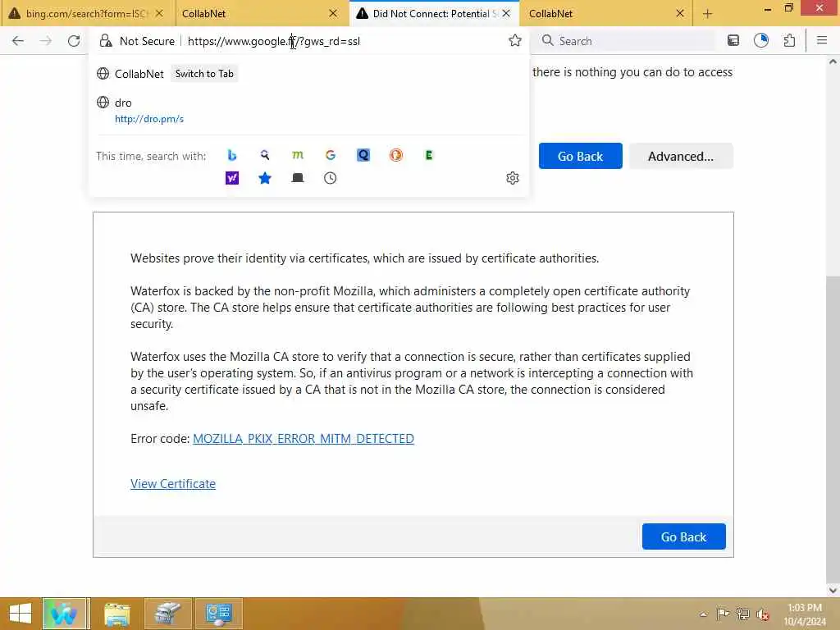Go back one page with the toolbar arrow
Image resolution: width=840 pixels, height=630 pixels.
(18, 41)
